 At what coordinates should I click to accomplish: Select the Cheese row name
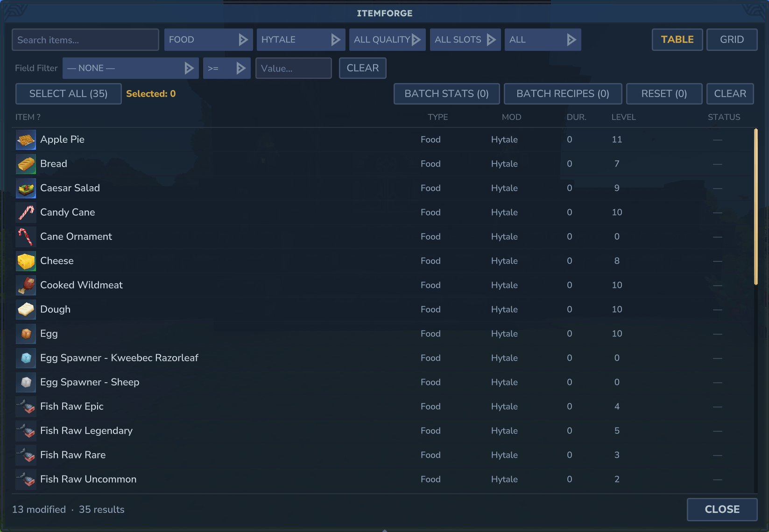pos(57,261)
